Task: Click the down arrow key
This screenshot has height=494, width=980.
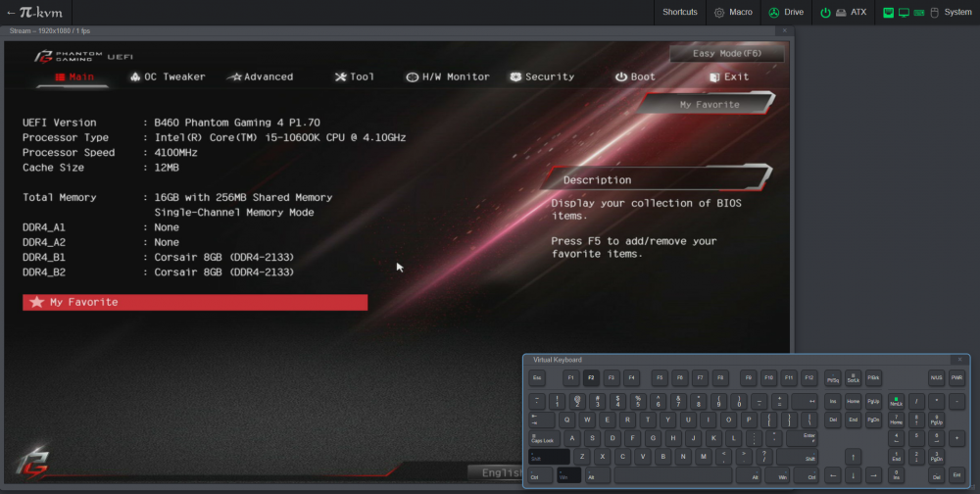Action: tap(854, 475)
